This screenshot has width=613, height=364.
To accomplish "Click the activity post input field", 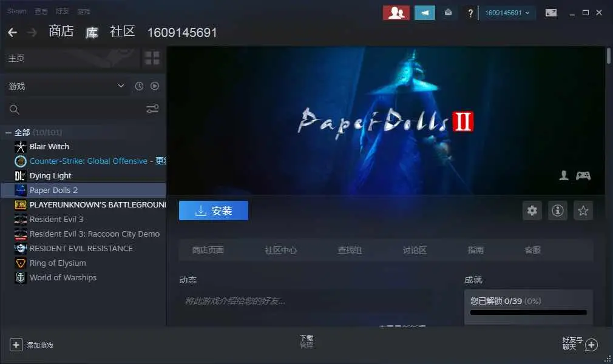I will click(x=306, y=301).
